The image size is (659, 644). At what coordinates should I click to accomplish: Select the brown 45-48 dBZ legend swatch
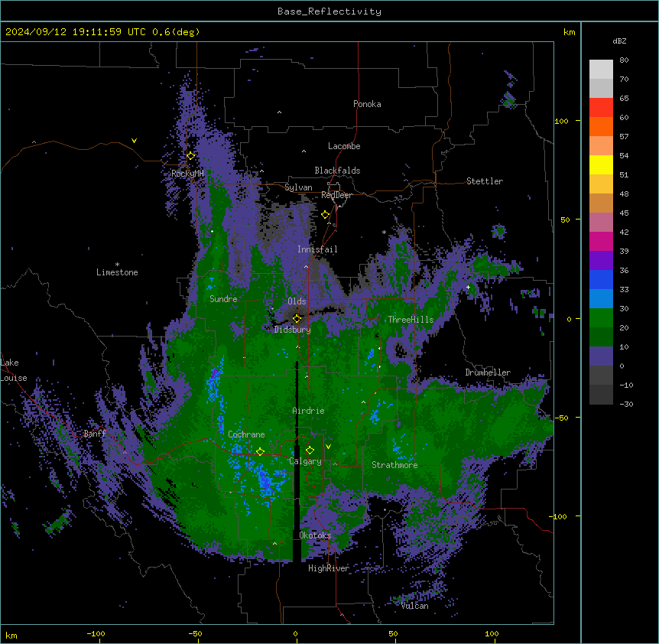(x=601, y=203)
